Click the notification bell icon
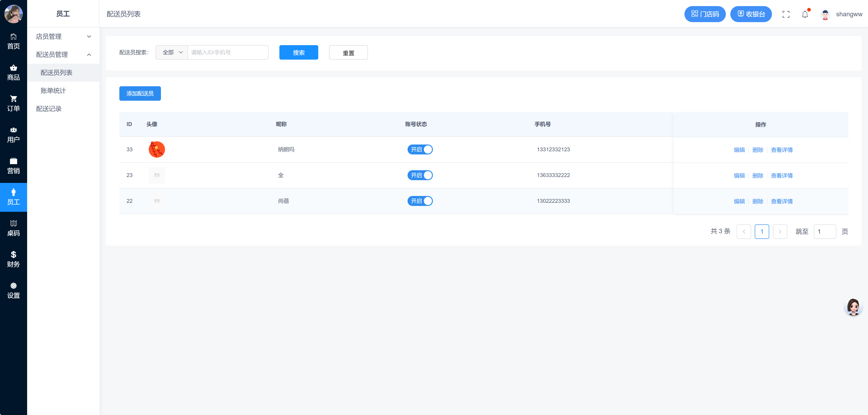This screenshot has height=415, width=868. pyautogui.click(x=805, y=14)
